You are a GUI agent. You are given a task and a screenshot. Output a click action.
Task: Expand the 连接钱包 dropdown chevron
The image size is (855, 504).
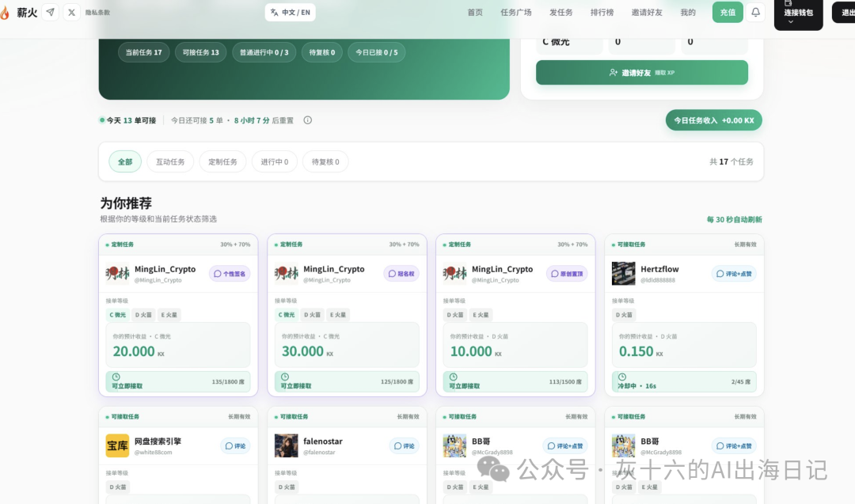click(791, 22)
